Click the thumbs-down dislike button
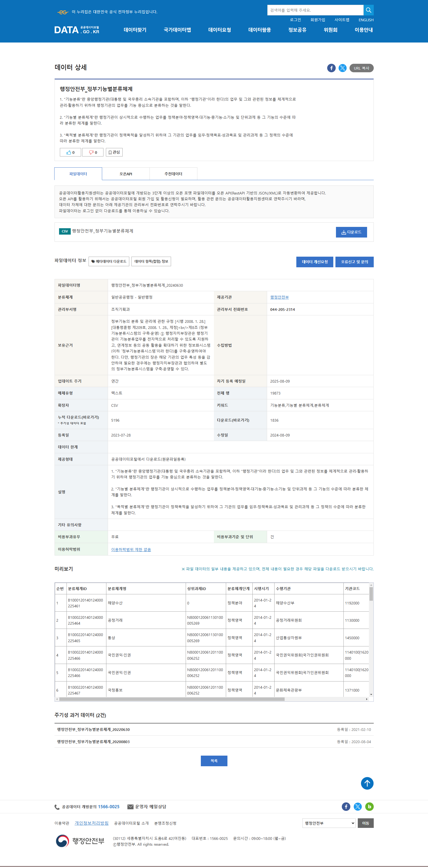Image resolution: width=428 pixels, height=868 pixels. coord(93,152)
